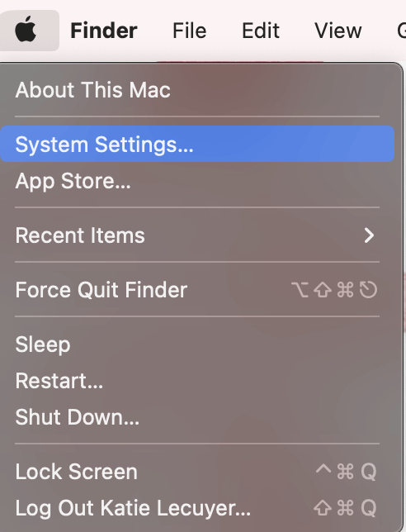The image size is (406, 532).
Task: Select Lock Screen
Action: tap(197, 471)
